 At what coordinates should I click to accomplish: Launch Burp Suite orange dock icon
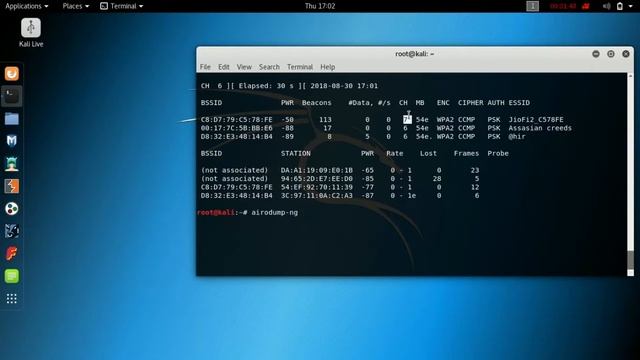(11, 186)
